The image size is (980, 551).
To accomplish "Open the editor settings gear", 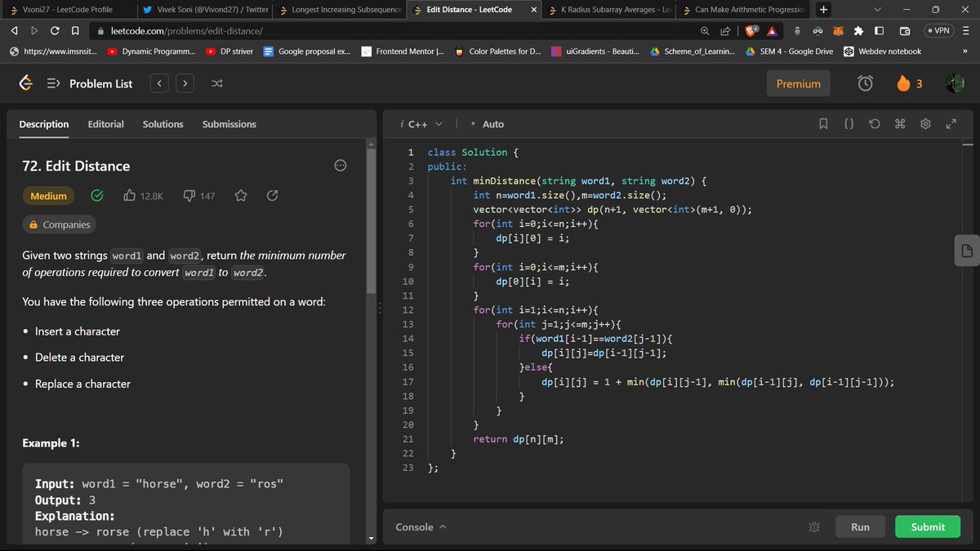I will point(925,124).
